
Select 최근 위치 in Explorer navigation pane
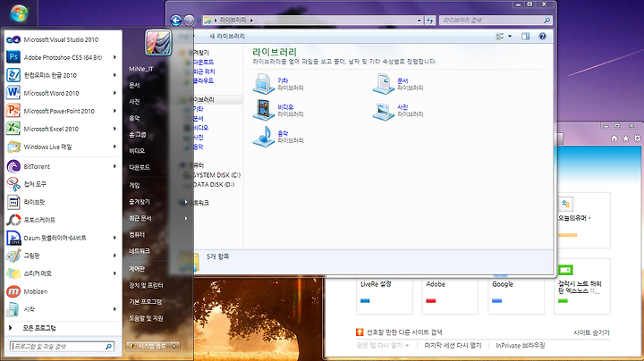coord(204,71)
